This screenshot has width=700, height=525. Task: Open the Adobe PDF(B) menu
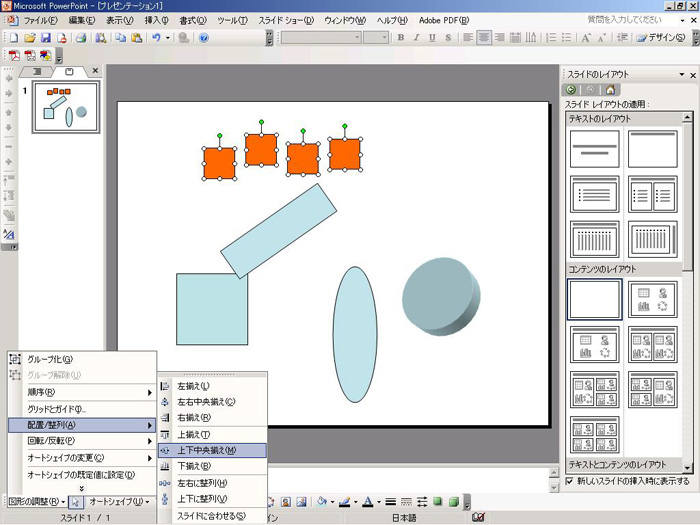pos(444,20)
